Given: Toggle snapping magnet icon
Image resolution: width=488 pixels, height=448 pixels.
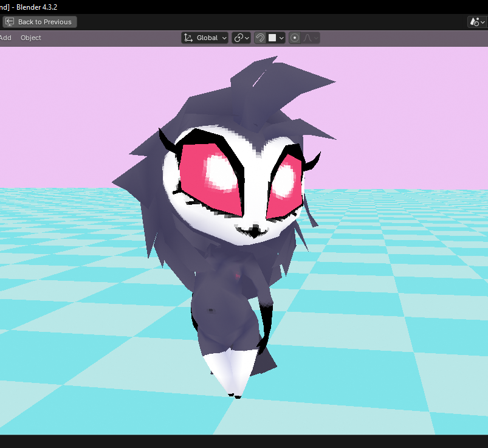Looking at the screenshot, I should click(x=260, y=38).
